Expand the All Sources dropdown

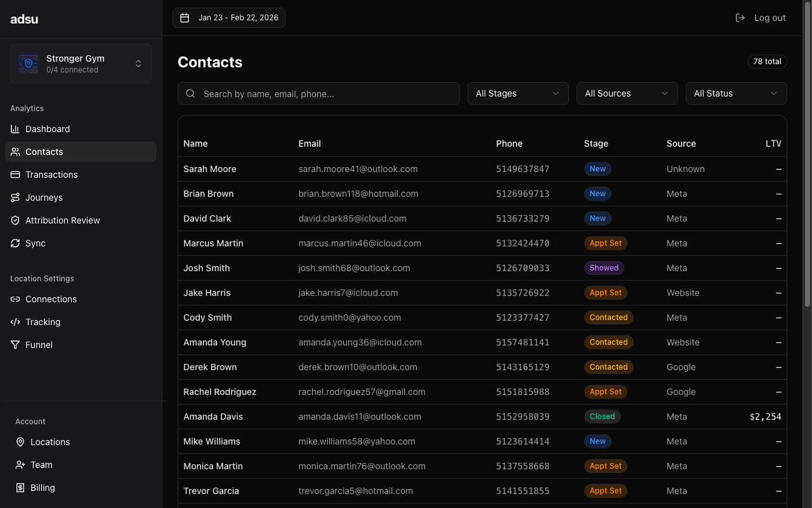pos(627,93)
